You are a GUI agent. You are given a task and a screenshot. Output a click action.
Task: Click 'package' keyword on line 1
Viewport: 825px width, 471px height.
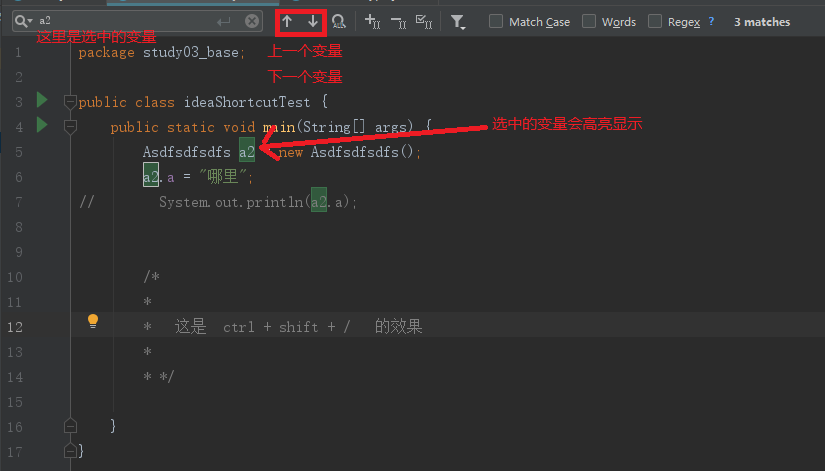pyautogui.click(x=106, y=53)
